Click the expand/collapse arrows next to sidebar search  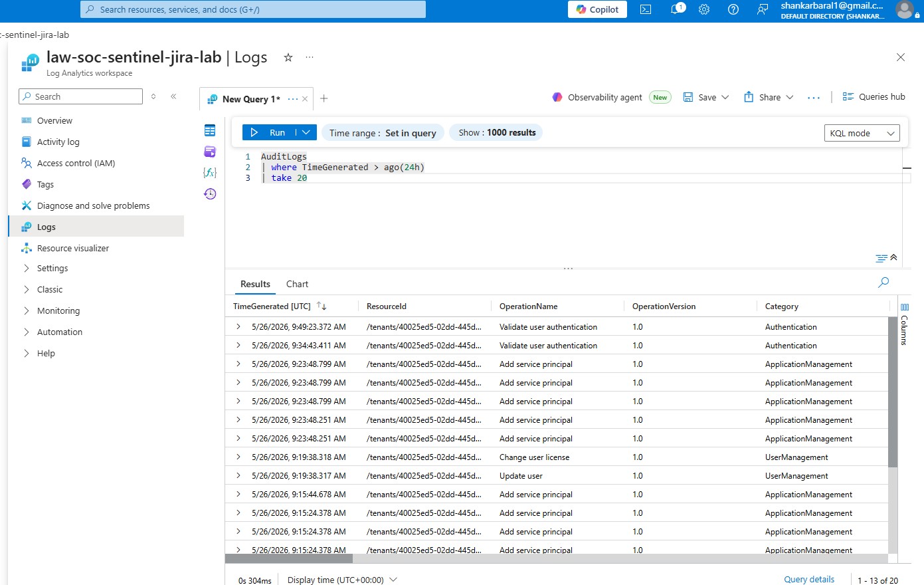pos(153,96)
